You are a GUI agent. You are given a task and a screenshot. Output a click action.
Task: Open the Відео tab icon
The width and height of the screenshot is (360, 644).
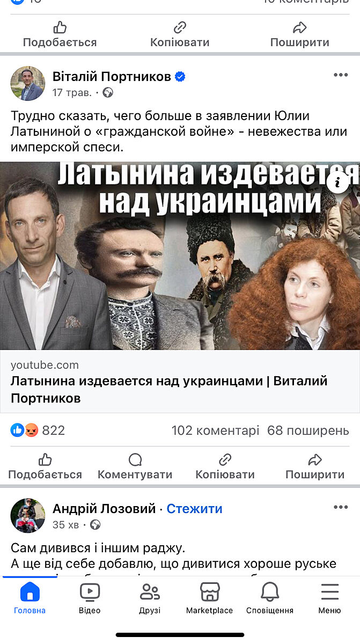coord(90,592)
